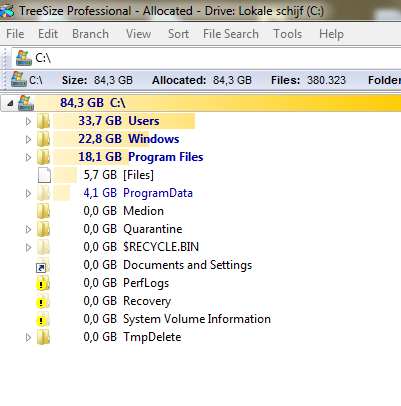Expand the Quarantine folder
The width and height of the screenshot is (401, 406).
[x=28, y=229]
